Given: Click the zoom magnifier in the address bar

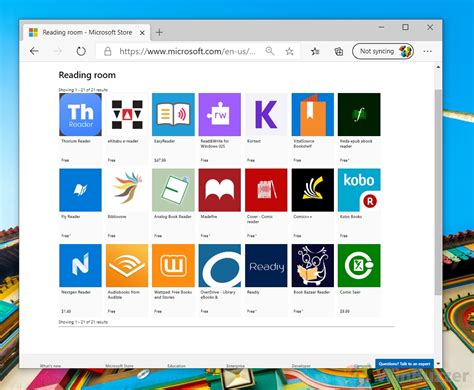Looking at the screenshot, I should point(270,51).
